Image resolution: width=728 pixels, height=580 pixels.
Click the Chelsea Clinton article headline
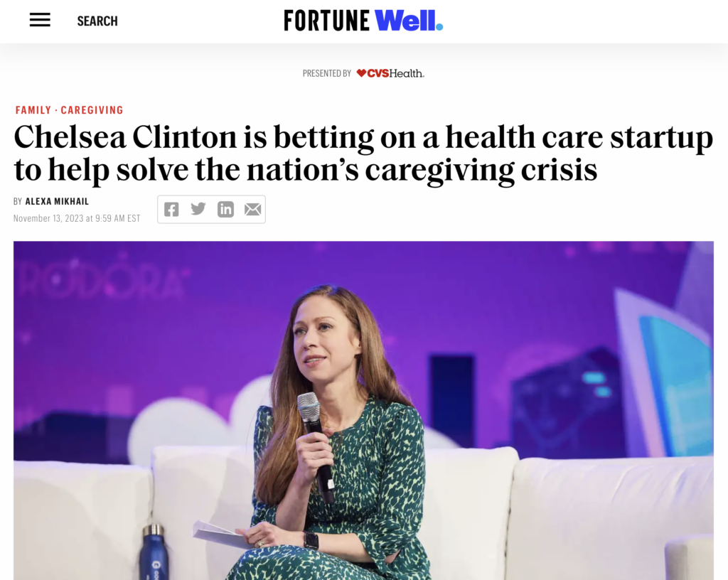pyautogui.click(x=363, y=154)
